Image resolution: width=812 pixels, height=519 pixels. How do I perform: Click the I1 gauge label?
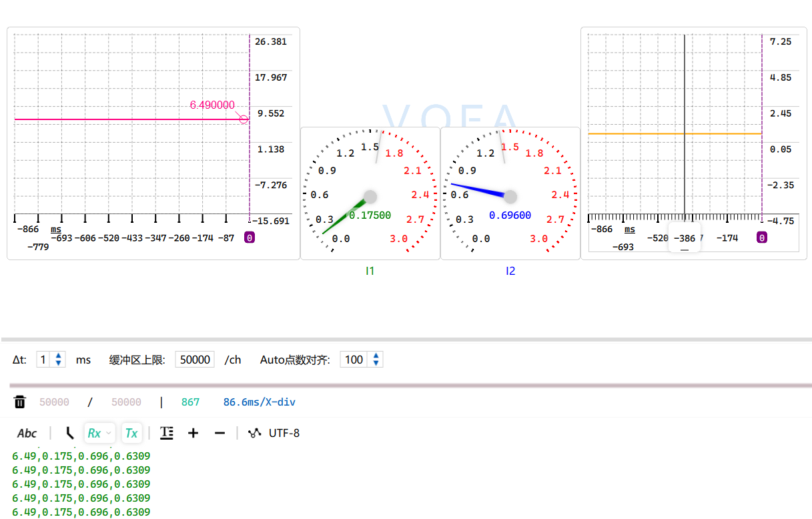[370, 271]
